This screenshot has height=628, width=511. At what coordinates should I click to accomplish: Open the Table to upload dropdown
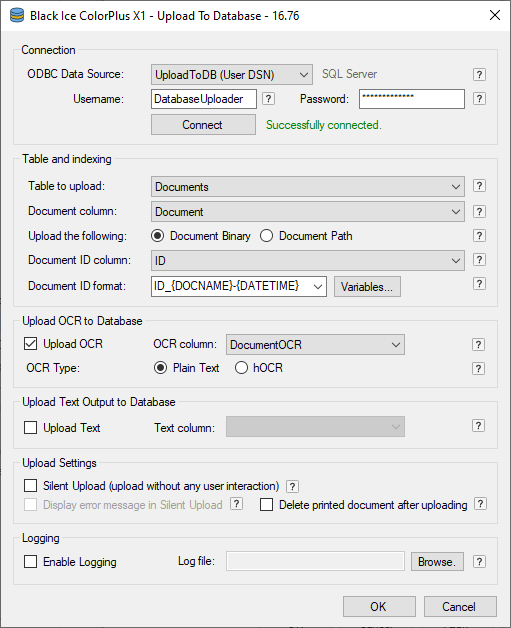(308, 187)
